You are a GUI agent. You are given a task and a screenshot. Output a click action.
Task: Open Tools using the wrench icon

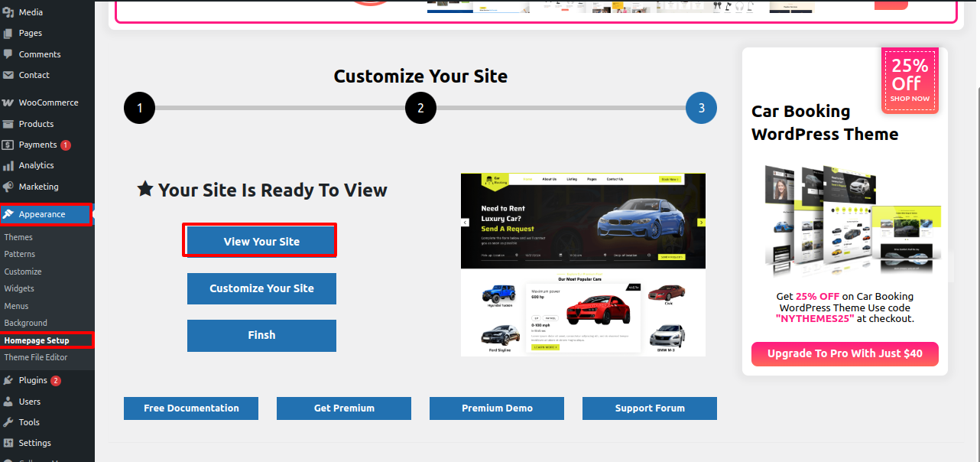tap(8, 422)
